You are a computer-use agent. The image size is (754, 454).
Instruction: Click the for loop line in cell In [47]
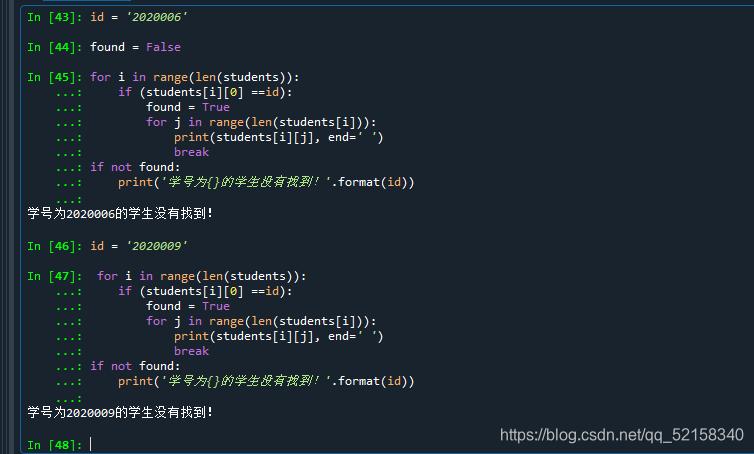pyautogui.click(x=201, y=276)
